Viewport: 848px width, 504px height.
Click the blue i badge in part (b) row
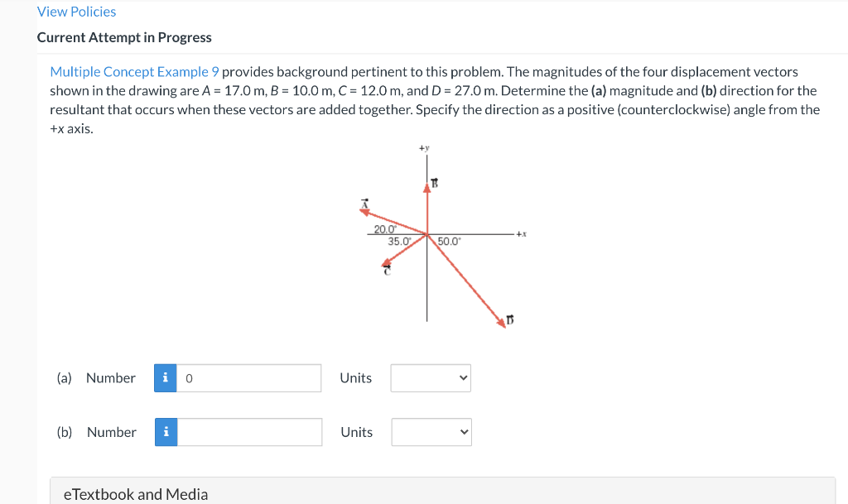(x=165, y=431)
